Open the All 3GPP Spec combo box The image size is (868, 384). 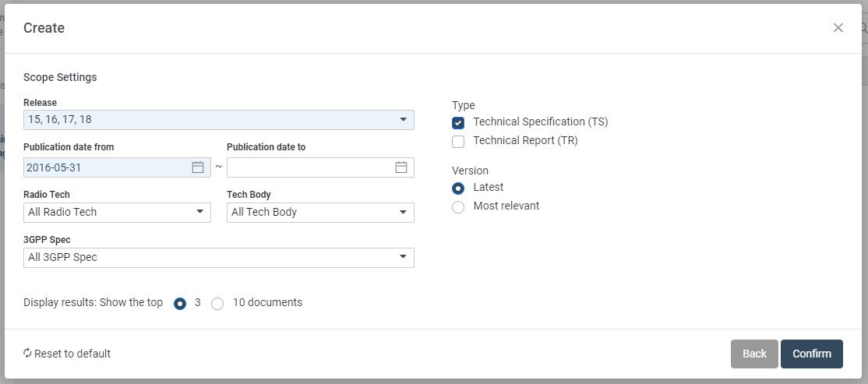[x=219, y=258]
